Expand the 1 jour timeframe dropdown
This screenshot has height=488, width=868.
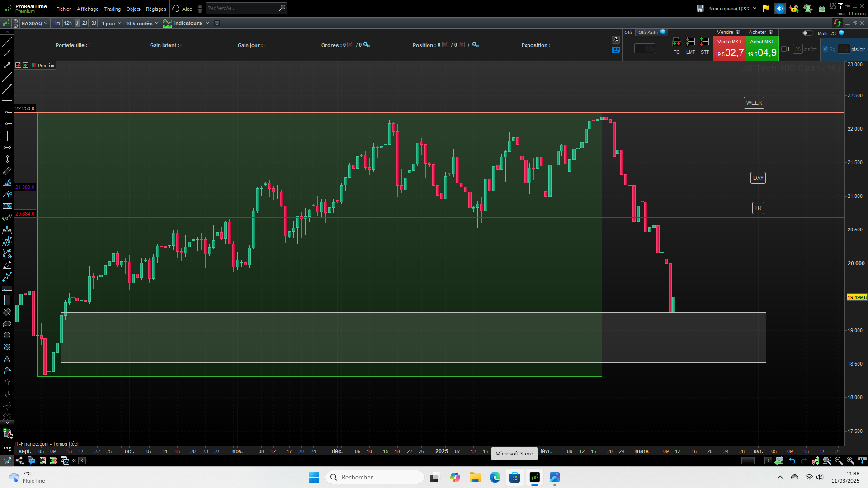(x=111, y=23)
